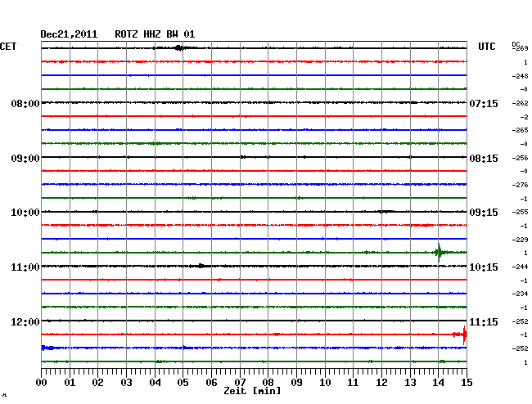Click minute tick label 02
Image resolution: width=532 pixels, height=404 pixels.
tap(97, 383)
